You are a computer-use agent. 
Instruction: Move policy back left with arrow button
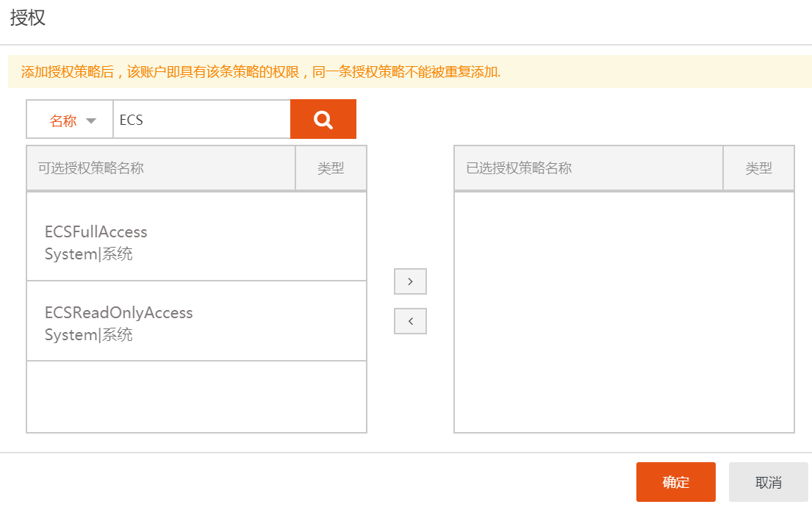[x=410, y=321]
